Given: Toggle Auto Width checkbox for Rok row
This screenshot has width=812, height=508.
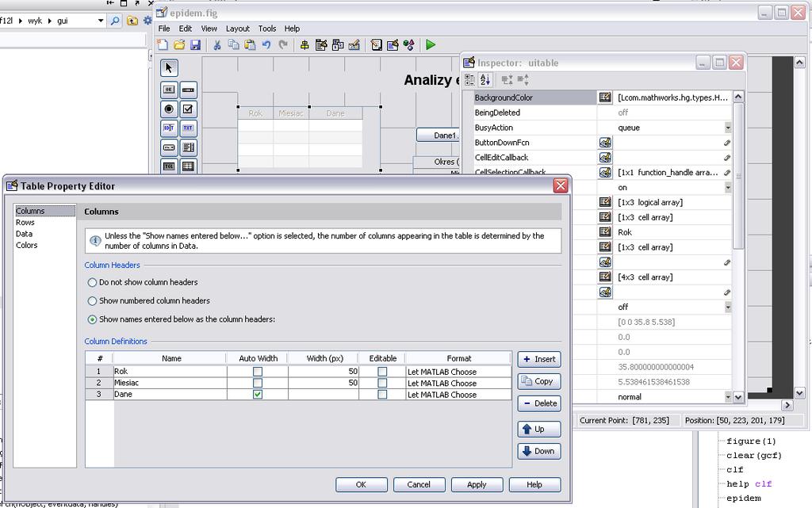Looking at the screenshot, I should [x=258, y=372].
